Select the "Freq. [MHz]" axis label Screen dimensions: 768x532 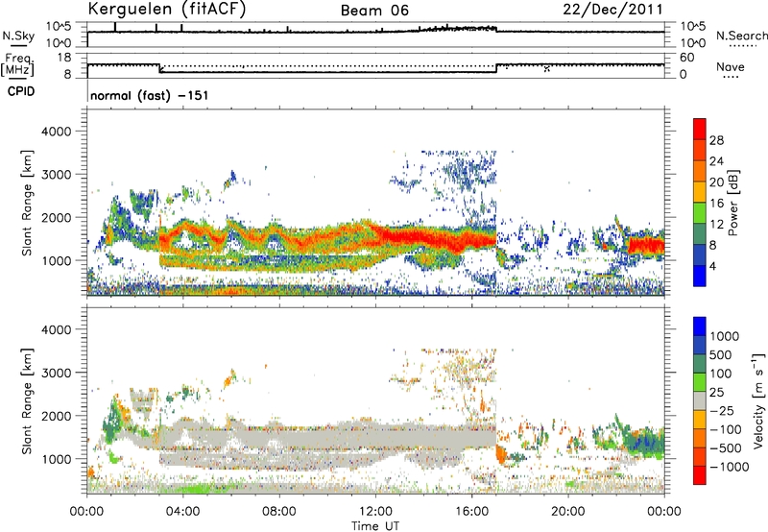(x=18, y=64)
